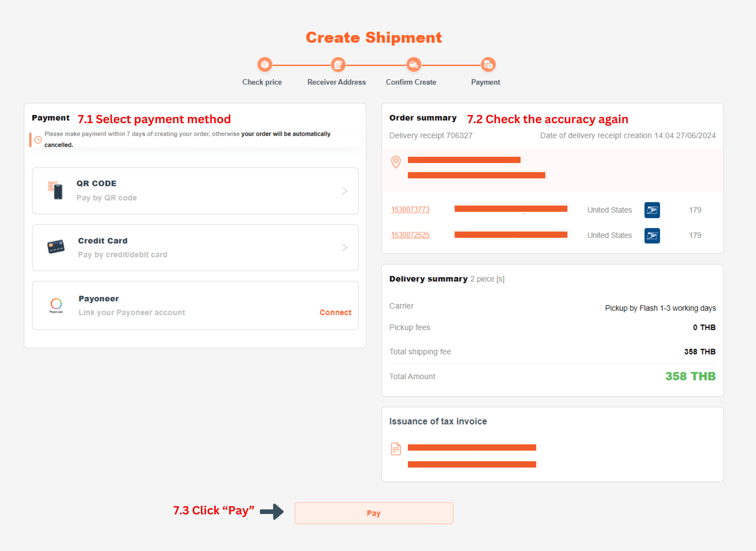This screenshot has width=756, height=551.
Task: Click the QR code phone icon
Action: point(56,190)
